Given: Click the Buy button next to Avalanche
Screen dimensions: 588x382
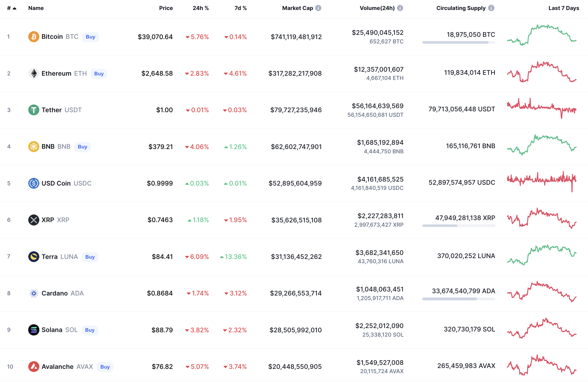Looking at the screenshot, I should (105, 367).
